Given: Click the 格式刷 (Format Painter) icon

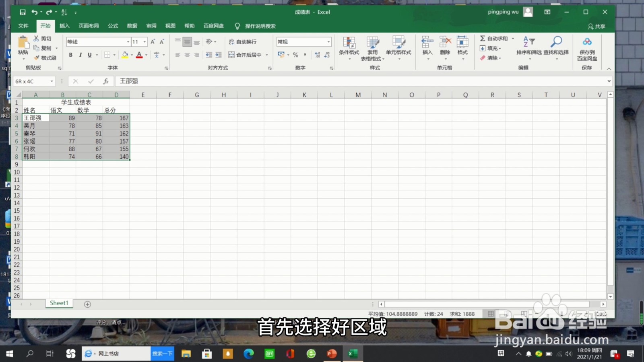Looking at the screenshot, I should coord(36,58).
